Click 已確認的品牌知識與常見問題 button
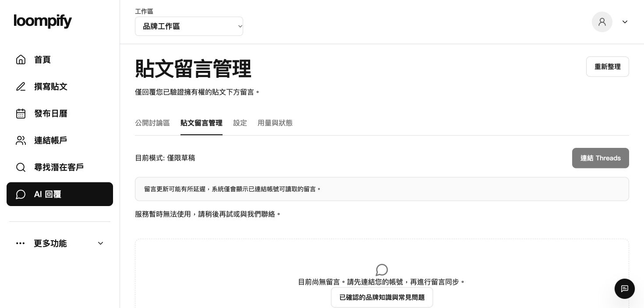644x308 pixels. (x=382, y=297)
